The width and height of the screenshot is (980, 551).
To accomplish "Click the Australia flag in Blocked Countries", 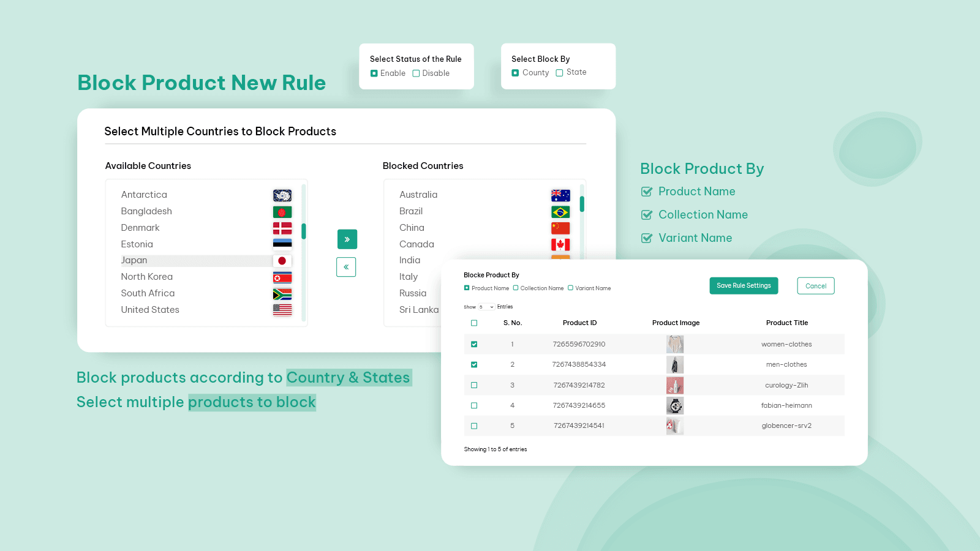I will [560, 195].
